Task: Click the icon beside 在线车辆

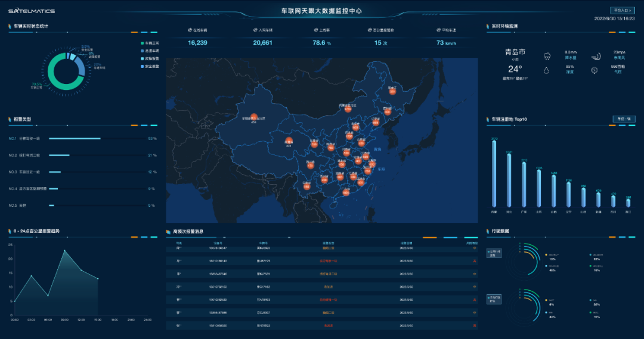Action: pos(190,30)
